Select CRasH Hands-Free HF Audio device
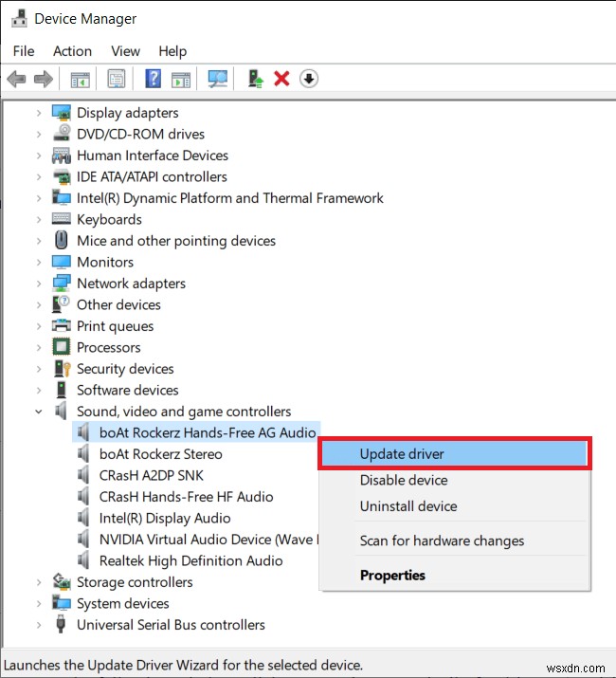This screenshot has height=678, width=616. [187, 496]
